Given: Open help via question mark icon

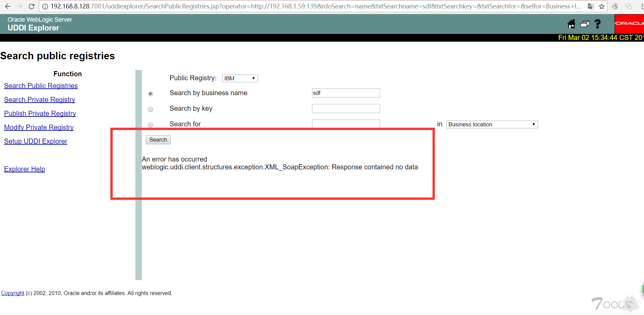Looking at the screenshot, I should click(x=598, y=24).
